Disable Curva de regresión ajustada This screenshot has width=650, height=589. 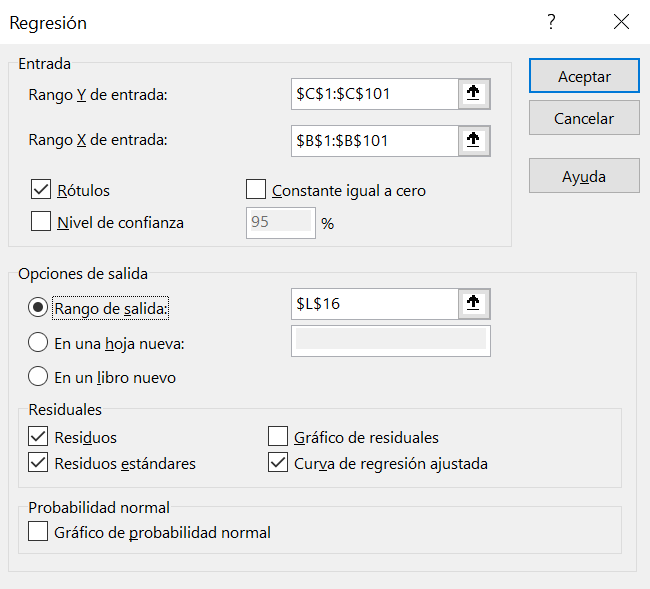[x=278, y=463]
